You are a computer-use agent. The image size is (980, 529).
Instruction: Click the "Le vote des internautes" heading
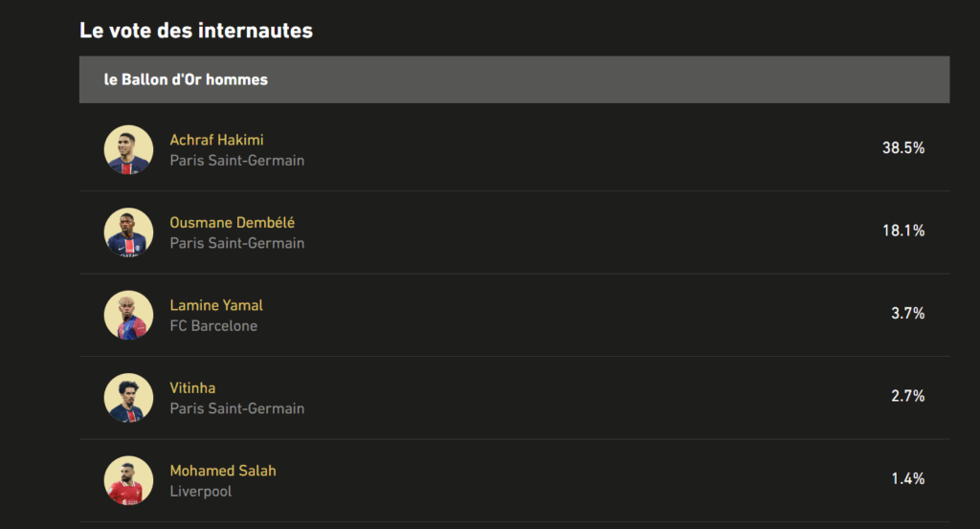pyautogui.click(x=195, y=31)
